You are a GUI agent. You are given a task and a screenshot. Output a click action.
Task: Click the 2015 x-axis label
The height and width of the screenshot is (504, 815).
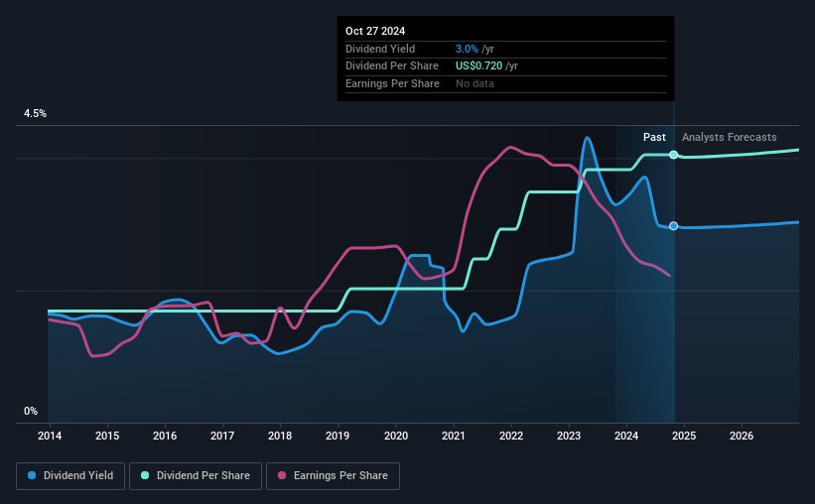point(107,436)
